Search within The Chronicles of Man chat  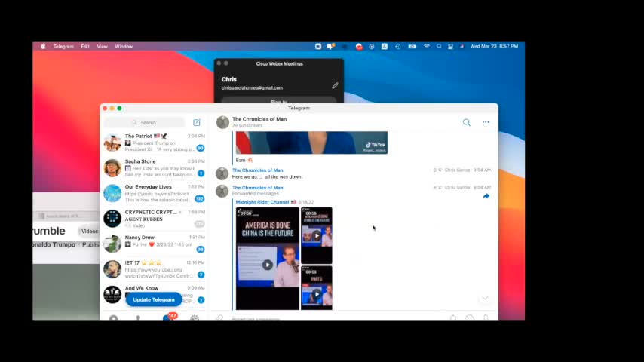(x=467, y=122)
